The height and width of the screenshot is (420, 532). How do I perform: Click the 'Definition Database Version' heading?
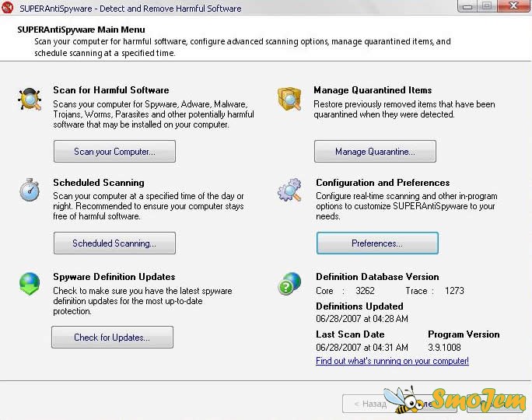point(377,276)
